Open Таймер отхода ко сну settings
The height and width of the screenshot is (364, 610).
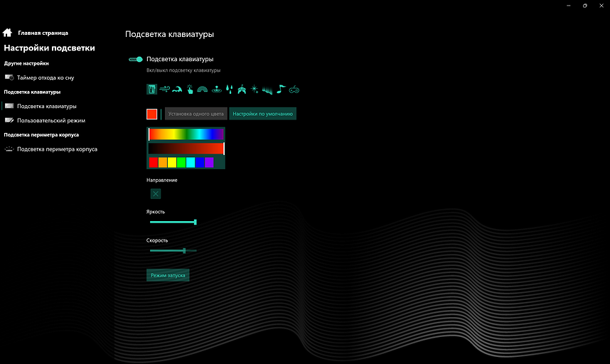(46, 77)
